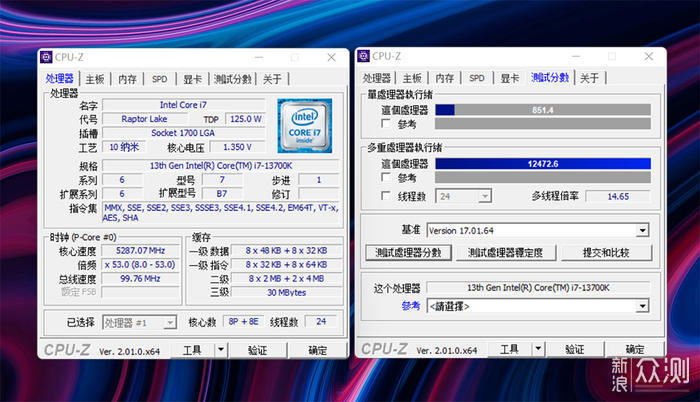Click the Intel Core i7 logo badge
The image size is (700, 402).
(x=304, y=126)
